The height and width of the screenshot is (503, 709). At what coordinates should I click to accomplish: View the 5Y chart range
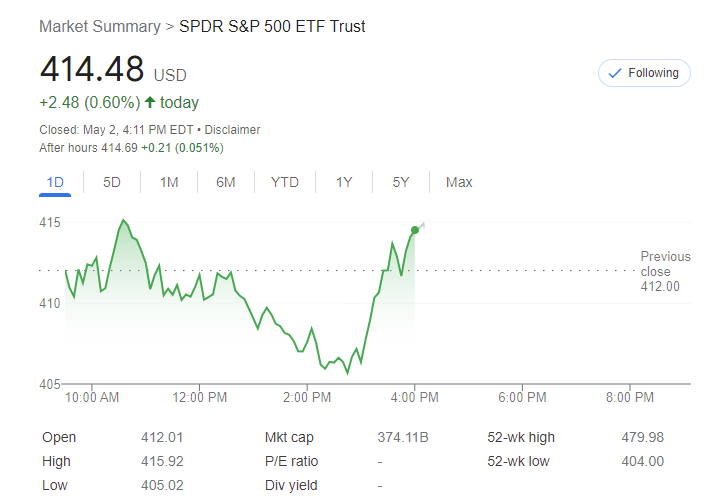[401, 182]
